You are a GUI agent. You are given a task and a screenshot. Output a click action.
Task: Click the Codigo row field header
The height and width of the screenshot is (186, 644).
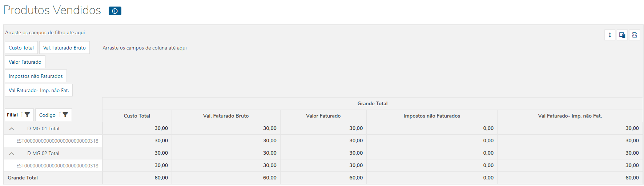[47, 115]
